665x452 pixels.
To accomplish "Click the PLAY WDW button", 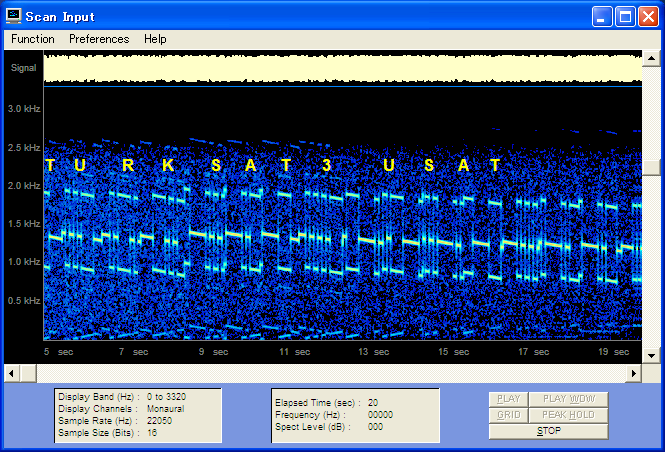I will point(569,399).
